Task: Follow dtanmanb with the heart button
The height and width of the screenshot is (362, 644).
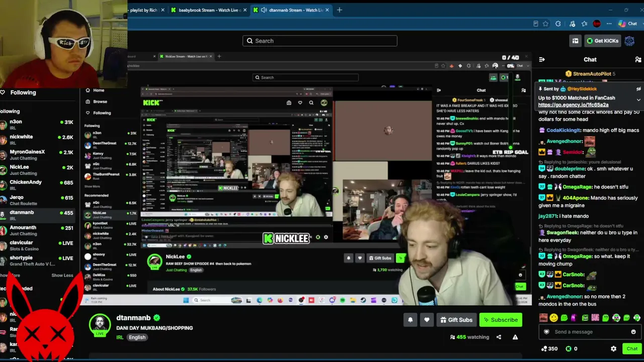Action: [x=427, y=320]
